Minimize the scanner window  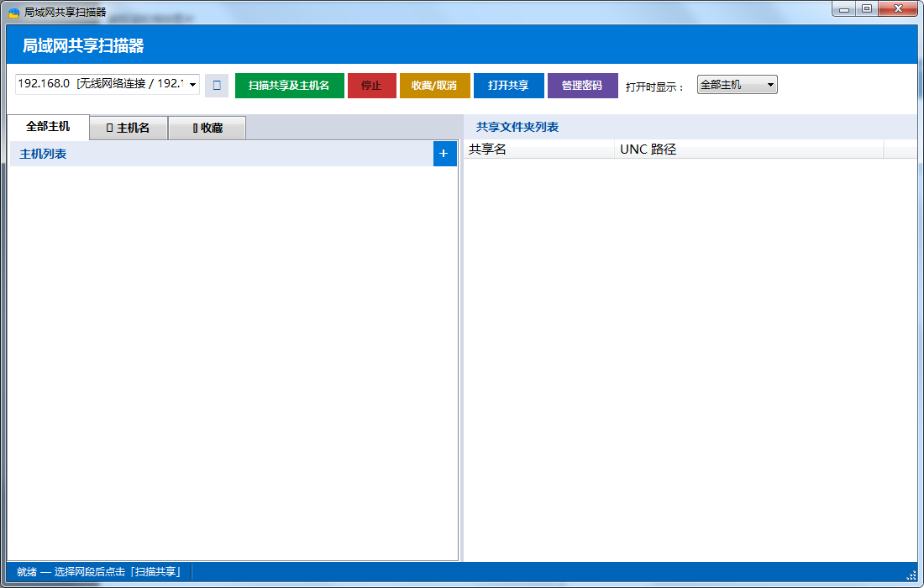(844, 8)
